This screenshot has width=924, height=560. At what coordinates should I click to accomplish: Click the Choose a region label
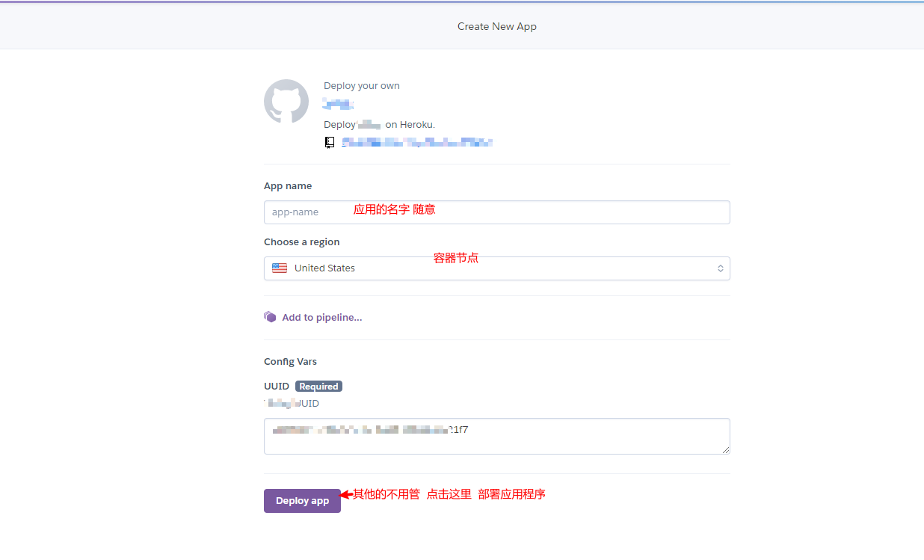pos(301,242)
